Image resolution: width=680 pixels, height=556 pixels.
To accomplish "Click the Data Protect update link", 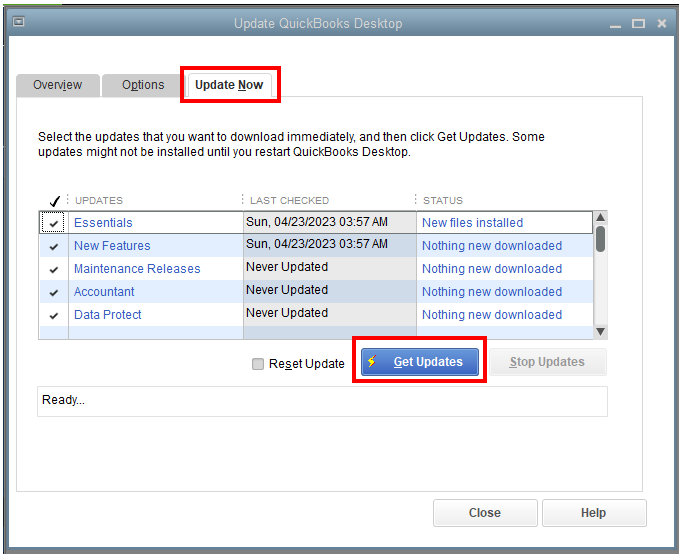I will pos(108,314).
